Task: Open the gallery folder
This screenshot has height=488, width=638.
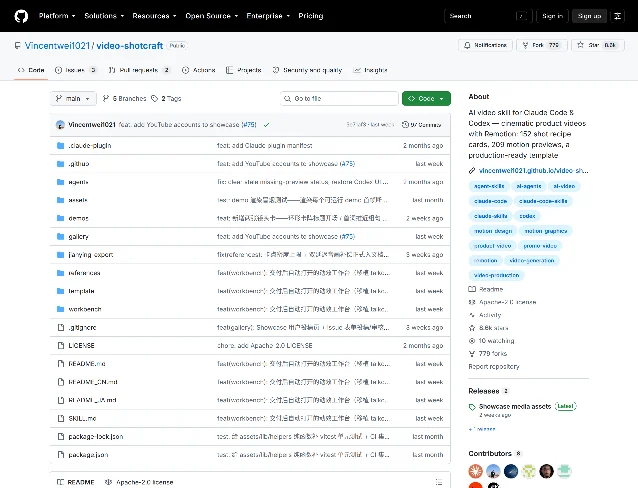Action: (x=78, y=236)
